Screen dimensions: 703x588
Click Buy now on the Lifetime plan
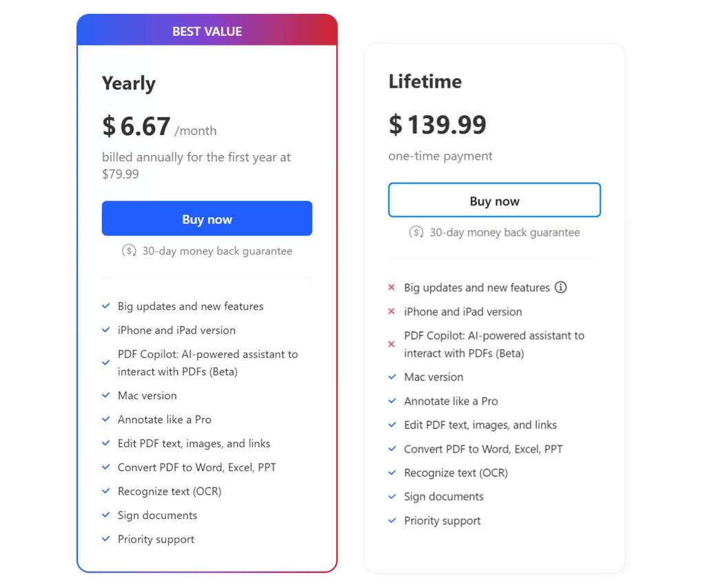(494, 200)
